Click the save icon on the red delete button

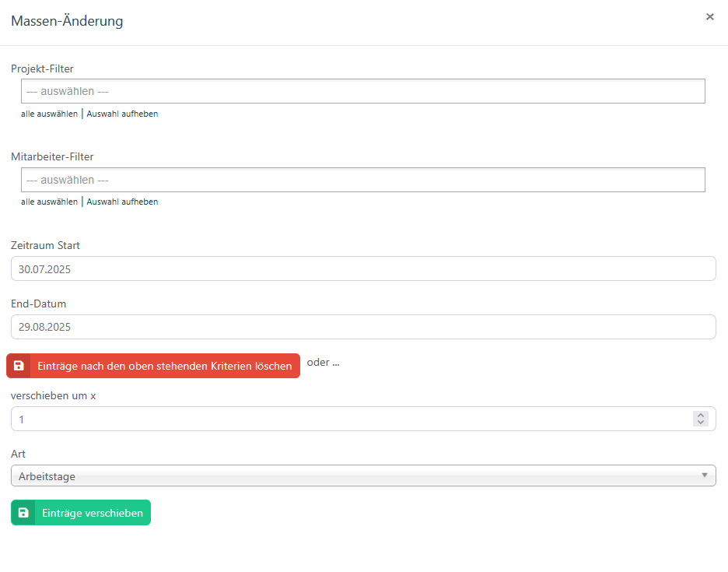coord(19,366)
